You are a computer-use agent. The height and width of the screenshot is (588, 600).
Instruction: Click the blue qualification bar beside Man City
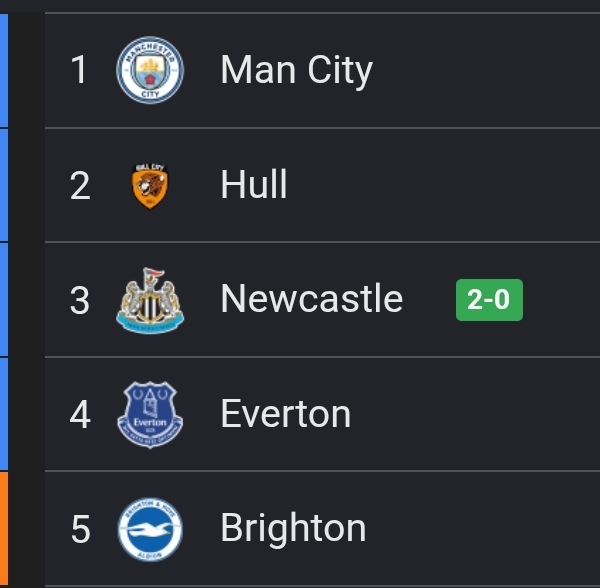4,70
